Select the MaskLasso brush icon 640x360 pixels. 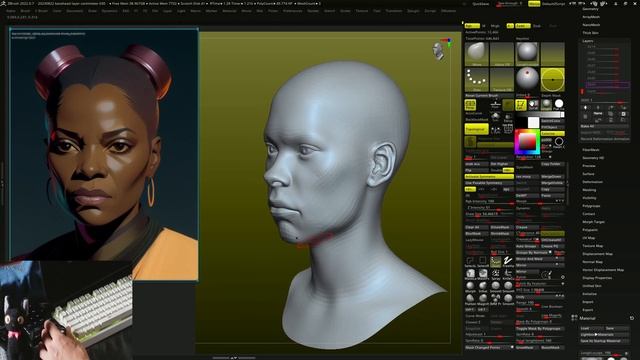[x=470, y=274]
